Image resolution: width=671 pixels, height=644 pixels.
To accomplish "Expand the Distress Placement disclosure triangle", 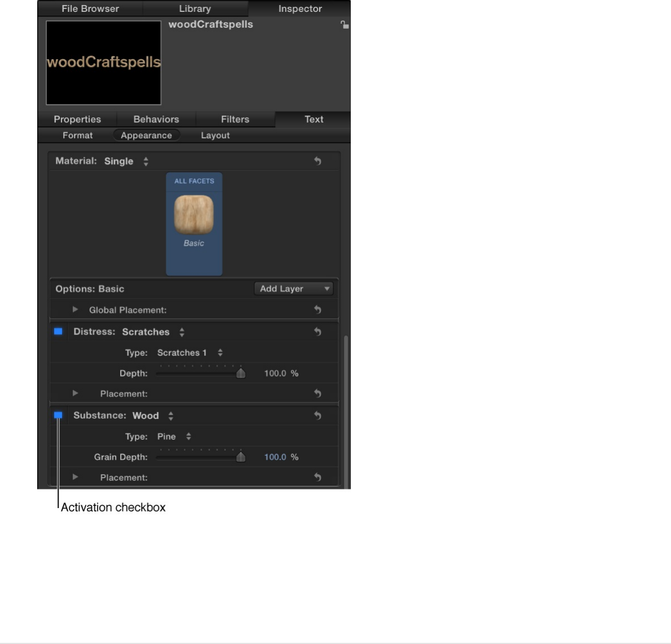I will (x=76, y=393).
